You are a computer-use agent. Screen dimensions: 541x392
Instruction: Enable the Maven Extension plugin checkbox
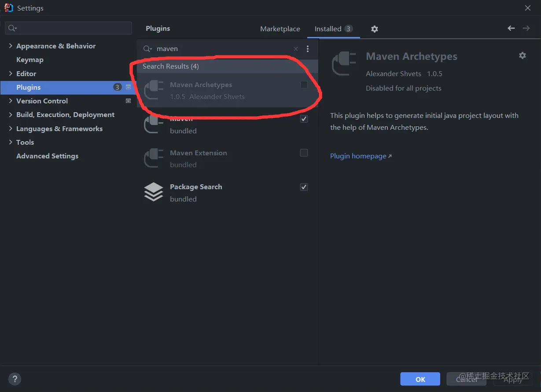pos(304,153)
